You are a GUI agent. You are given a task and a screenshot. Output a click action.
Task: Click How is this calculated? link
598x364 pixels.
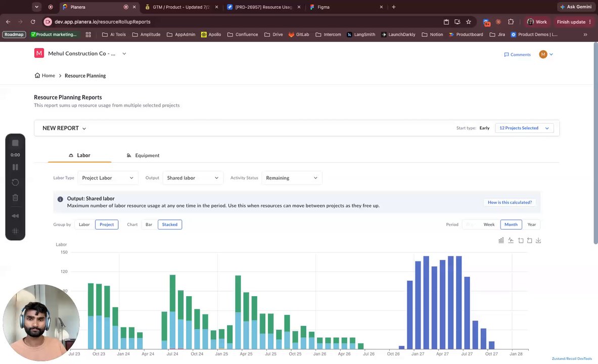click(510, 202)
